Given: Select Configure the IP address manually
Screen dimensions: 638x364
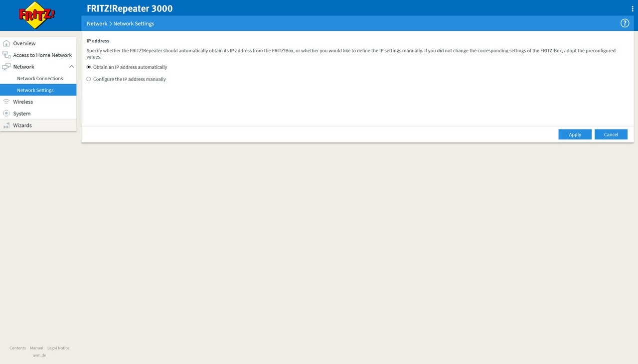Looking at the screenshot, I should click(x=89, y=79).
